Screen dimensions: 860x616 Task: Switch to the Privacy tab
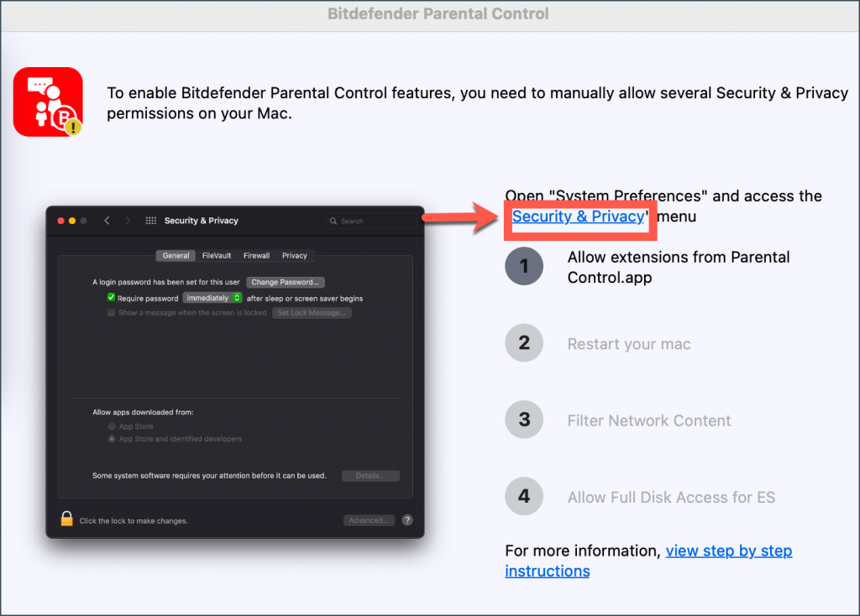click(x=295, y=255)
